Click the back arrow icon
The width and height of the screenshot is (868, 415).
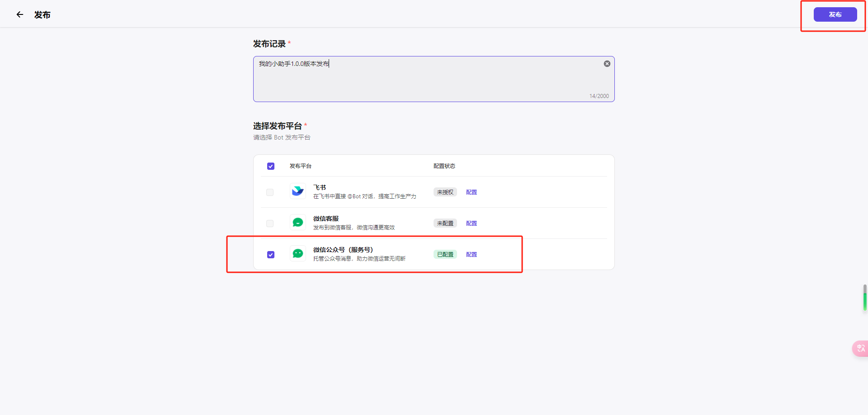20,15
